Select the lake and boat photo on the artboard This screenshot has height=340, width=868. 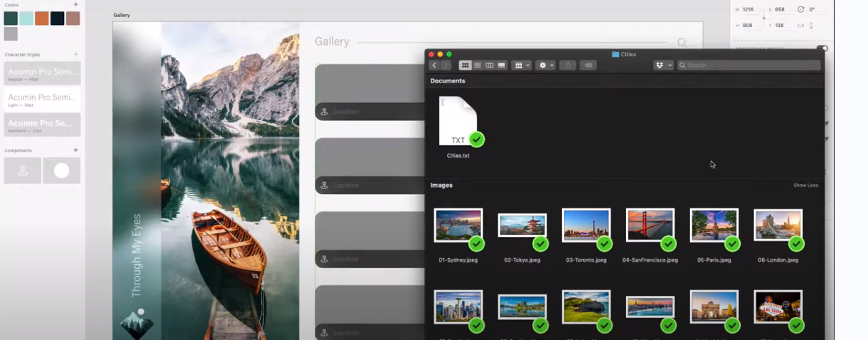click(230, 181)
